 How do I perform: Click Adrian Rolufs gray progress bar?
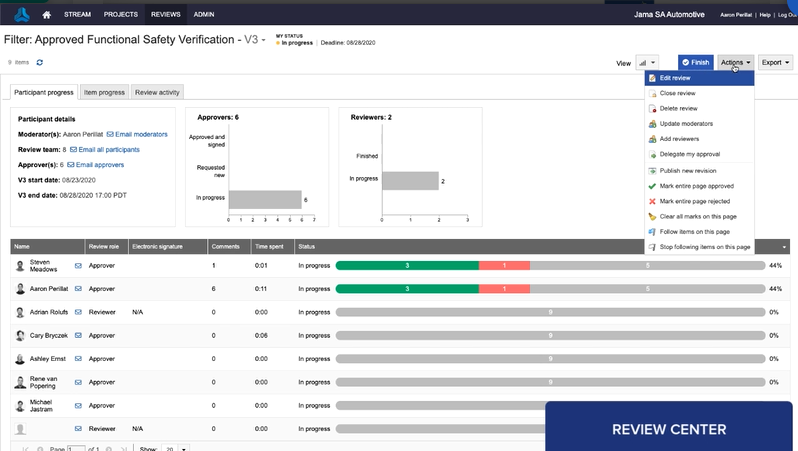[550, 312]
